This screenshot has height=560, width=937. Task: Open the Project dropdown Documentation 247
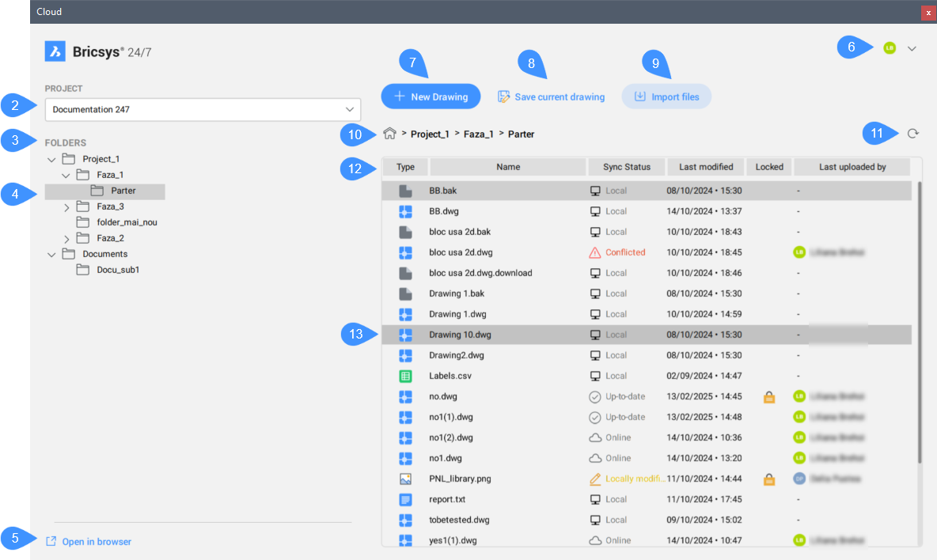[x=203, y=110]
